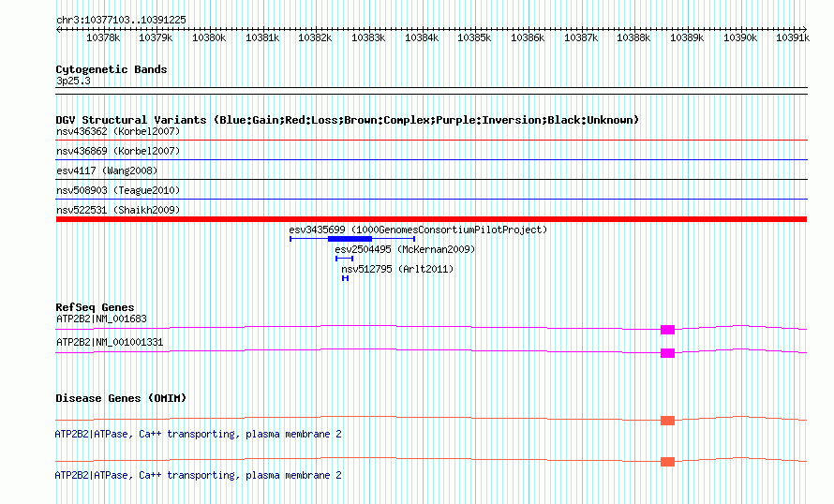This screenshot has height=504, width=834.
Task: Open ATP2B2|NM_001683 transcript label
Action: tap(101, 319)
